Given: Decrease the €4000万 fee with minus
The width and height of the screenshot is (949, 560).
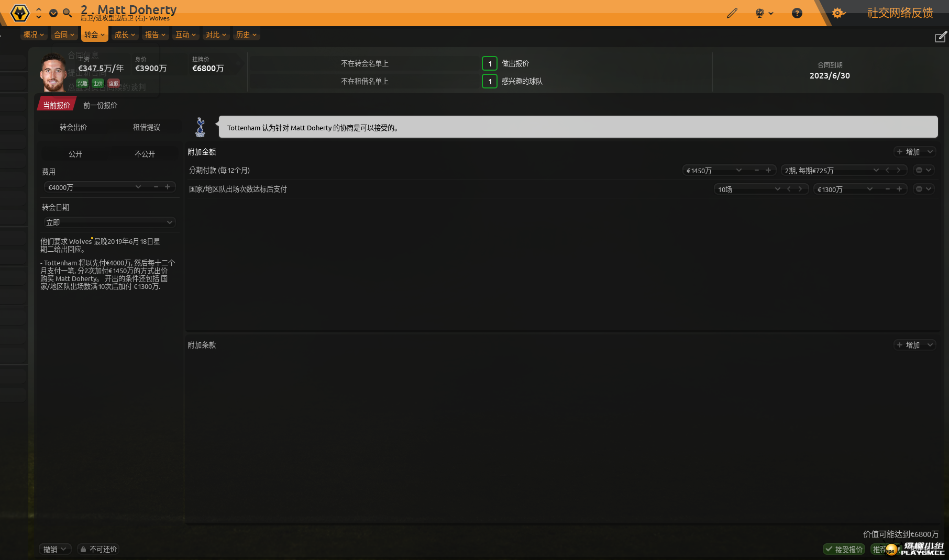Looking at the screenshot, I should pos(156,187).
